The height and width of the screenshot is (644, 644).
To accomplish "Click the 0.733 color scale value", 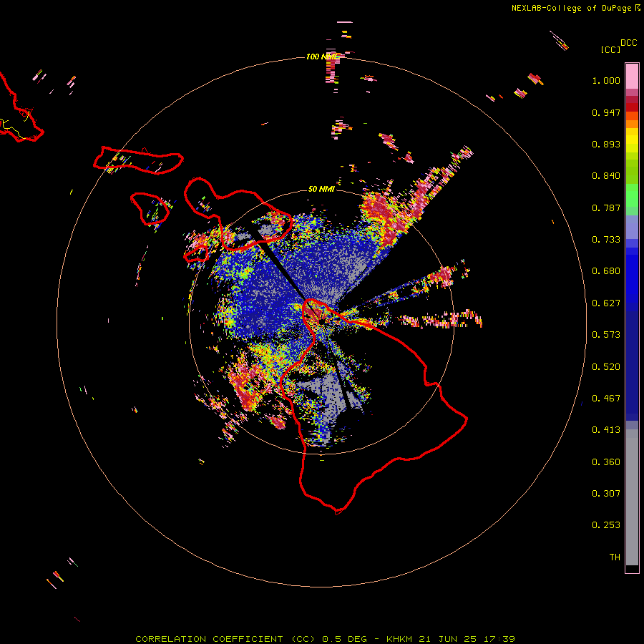I will click(x=606, y=240).
